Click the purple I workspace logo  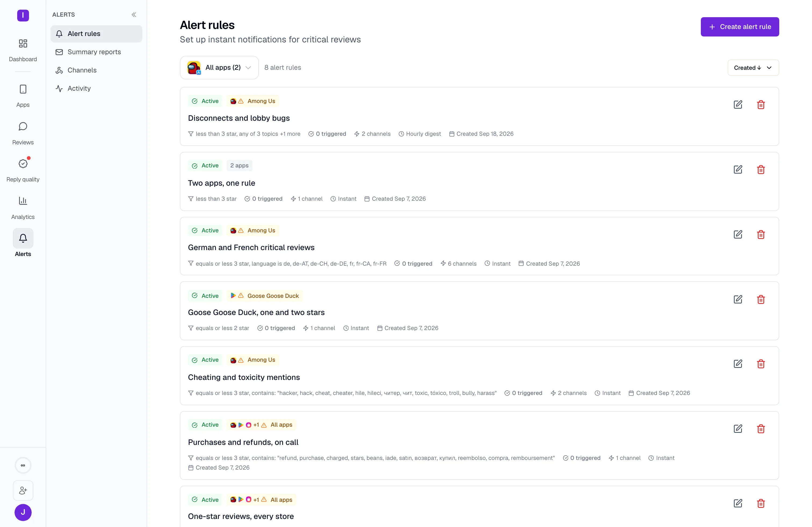coord(23,15)
